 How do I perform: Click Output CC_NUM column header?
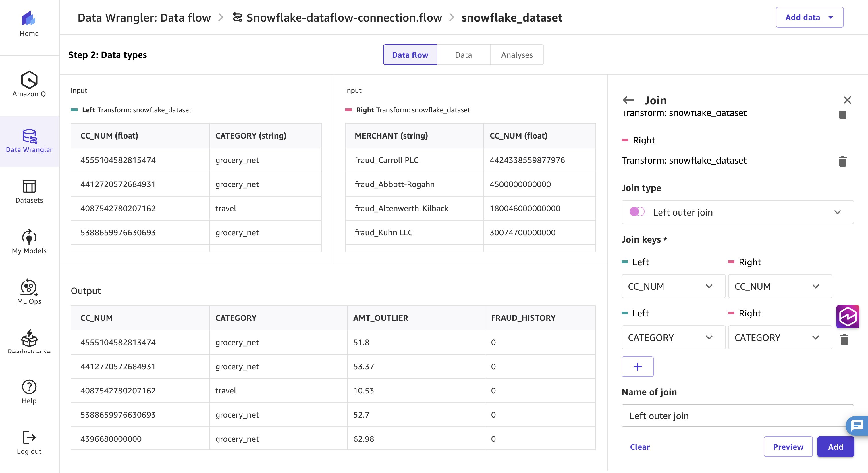pyautogui.click(x=140, y=318)
